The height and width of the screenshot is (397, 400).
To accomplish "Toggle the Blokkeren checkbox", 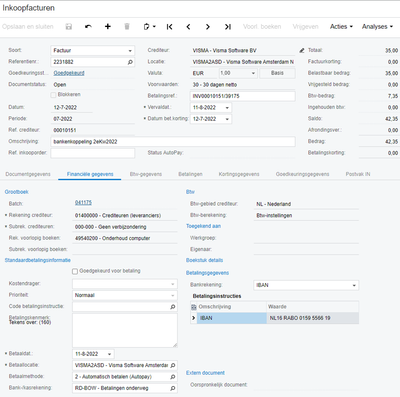I will (53, 95).
